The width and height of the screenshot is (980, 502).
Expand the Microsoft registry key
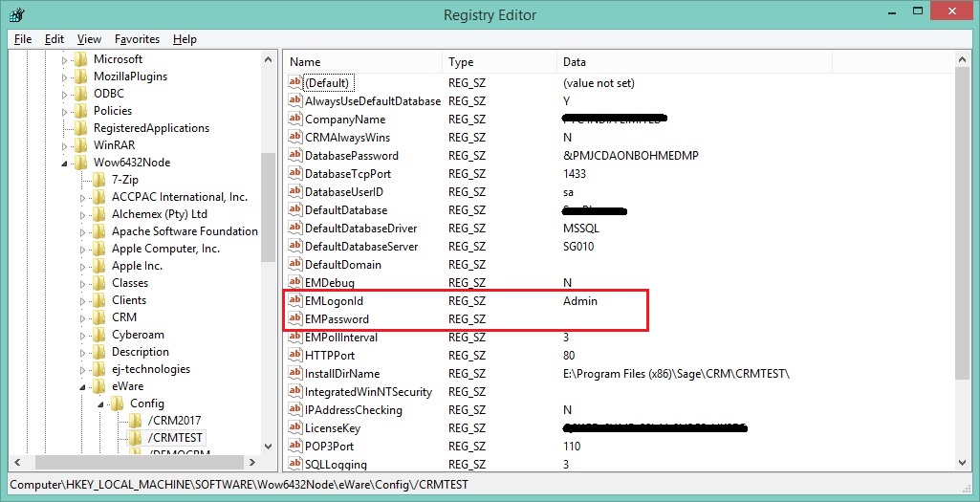coord(65,59)
